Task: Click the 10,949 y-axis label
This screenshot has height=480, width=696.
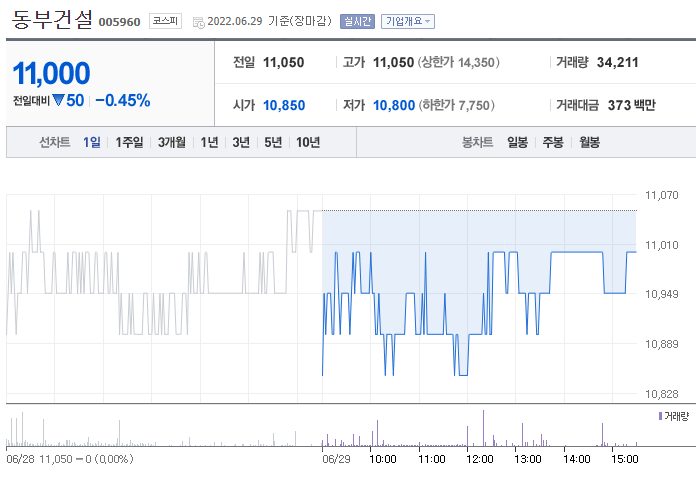Action: 661,294
